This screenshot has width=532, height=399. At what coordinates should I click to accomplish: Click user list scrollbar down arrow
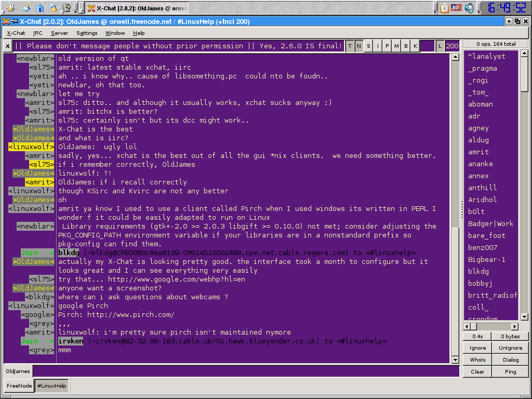[x=524, y=317]
